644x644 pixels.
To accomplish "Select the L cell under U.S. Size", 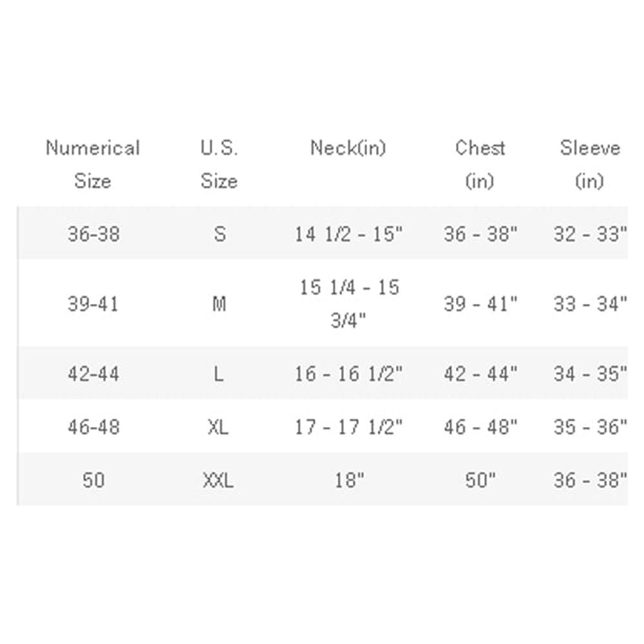I will pos(219,374).
